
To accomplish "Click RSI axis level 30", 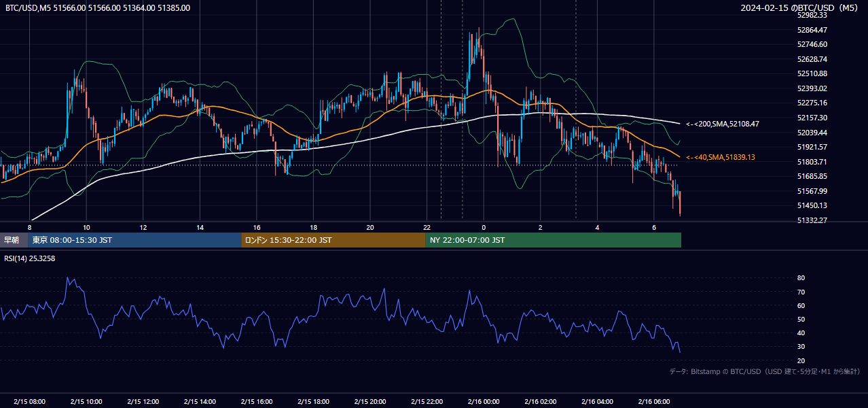I will click(x=801, y=347).
